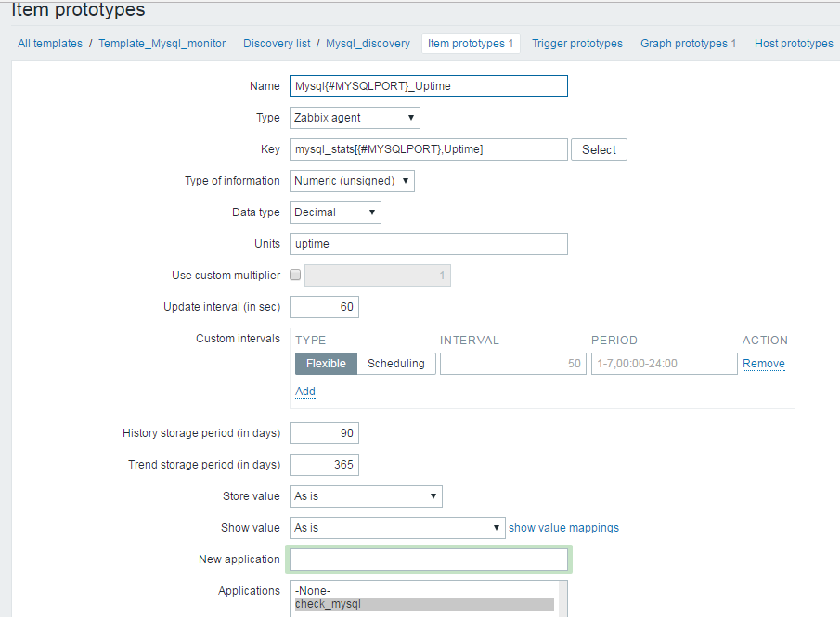Select -None- in Applications list
840x617 pixels.
tap(424, 591)
